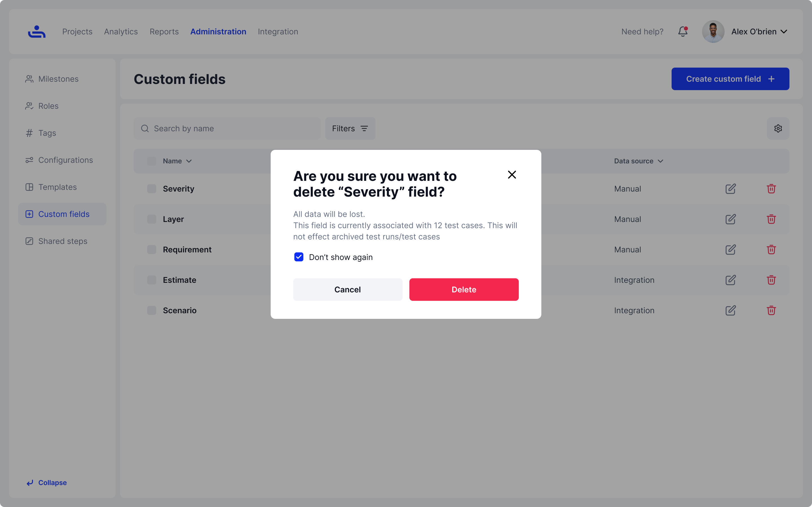
Task: Open Shared steps in sidebar
Action: click(62, 241)
